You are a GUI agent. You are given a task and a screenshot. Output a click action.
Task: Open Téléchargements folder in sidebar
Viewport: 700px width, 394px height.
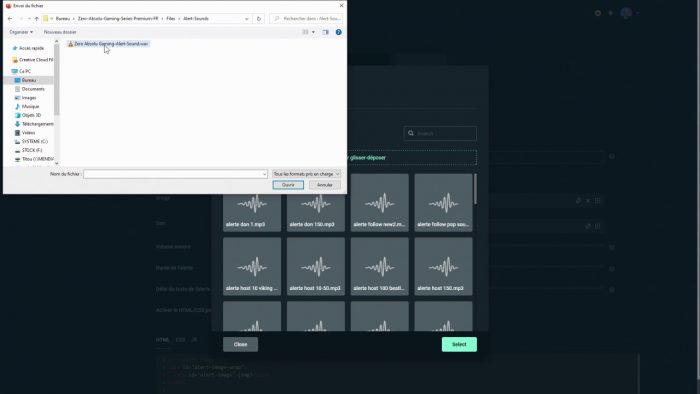point(33,124)
